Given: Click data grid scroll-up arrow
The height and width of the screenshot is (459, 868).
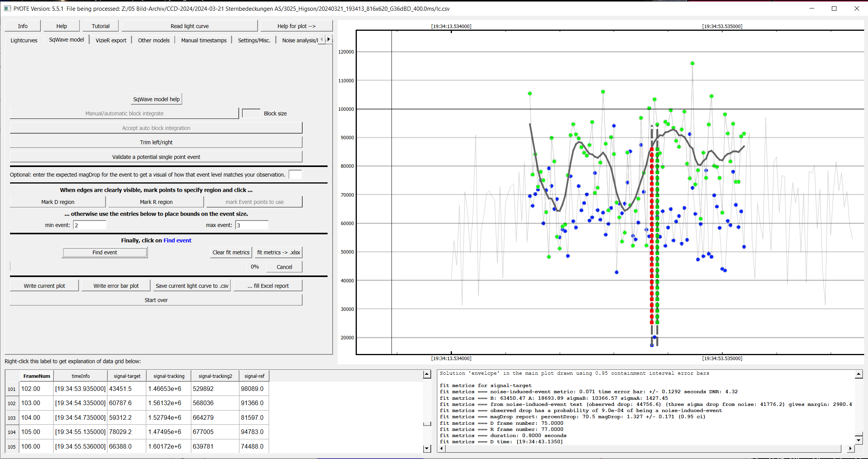Looking at the screenshot, I should point(426,374).
